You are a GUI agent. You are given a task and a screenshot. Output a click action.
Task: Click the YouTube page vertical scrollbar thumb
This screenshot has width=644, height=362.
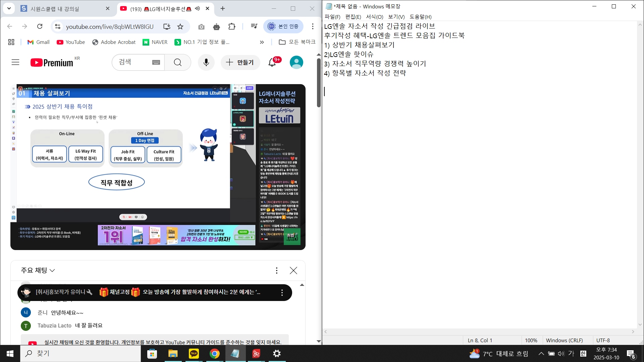[319, 82]
